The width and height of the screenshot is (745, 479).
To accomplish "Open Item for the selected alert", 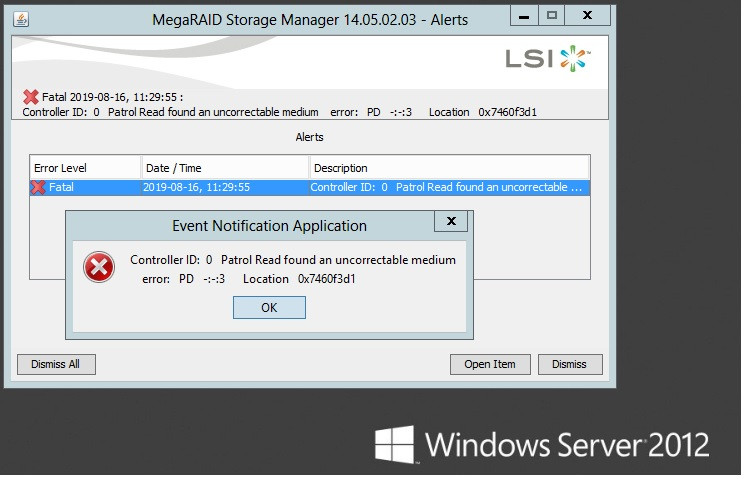I will click(492, 365).
